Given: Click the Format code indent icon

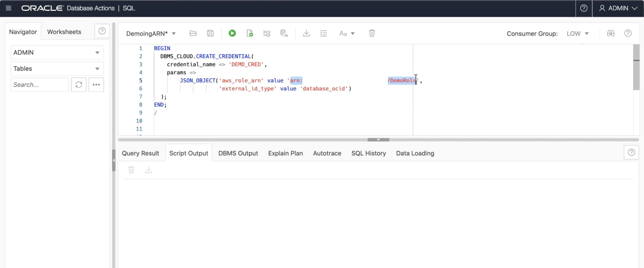Looking at the screenshot, I should coord(323,33).
